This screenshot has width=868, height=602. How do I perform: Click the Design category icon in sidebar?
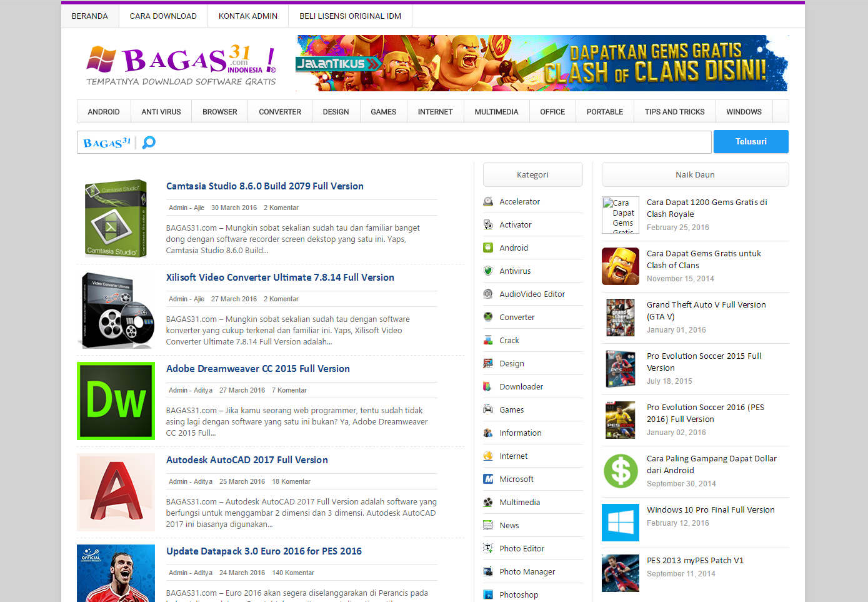click(x=488, y=363)
